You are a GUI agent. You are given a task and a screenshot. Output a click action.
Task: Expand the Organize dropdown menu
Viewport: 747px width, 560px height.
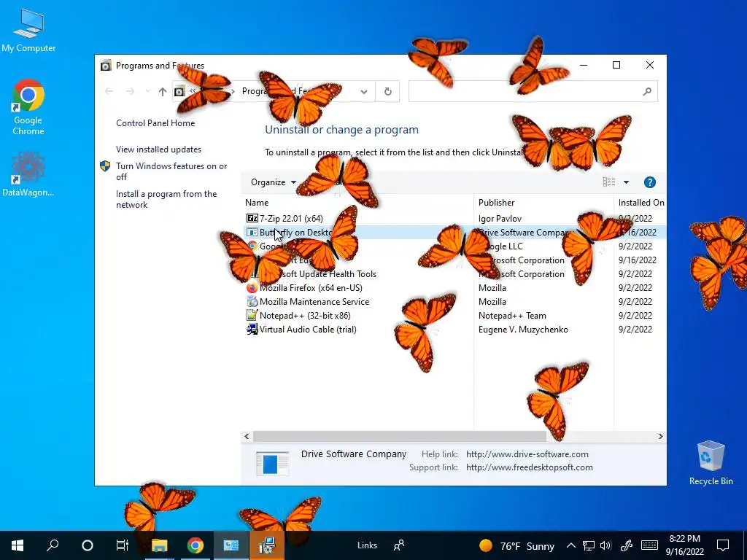point(274,182)
